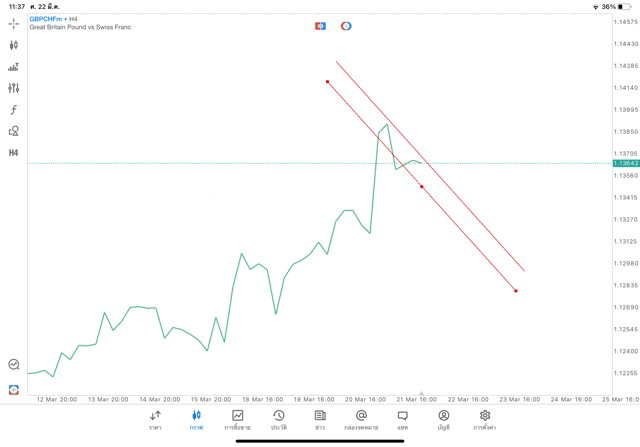Viewport: 640px width, 447px height.
Task: Open the function (f) indicators icon
Action: [x=14, y=110]
